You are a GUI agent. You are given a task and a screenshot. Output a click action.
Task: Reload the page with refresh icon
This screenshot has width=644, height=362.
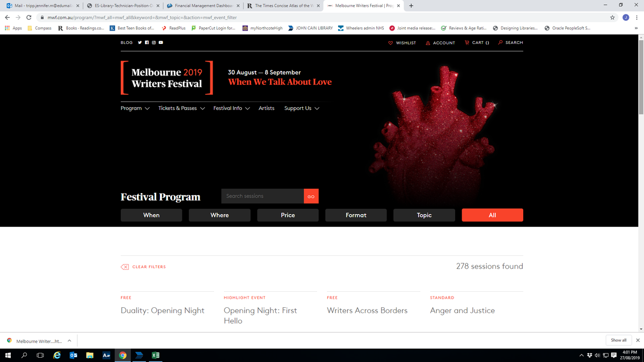pos(30,18)
